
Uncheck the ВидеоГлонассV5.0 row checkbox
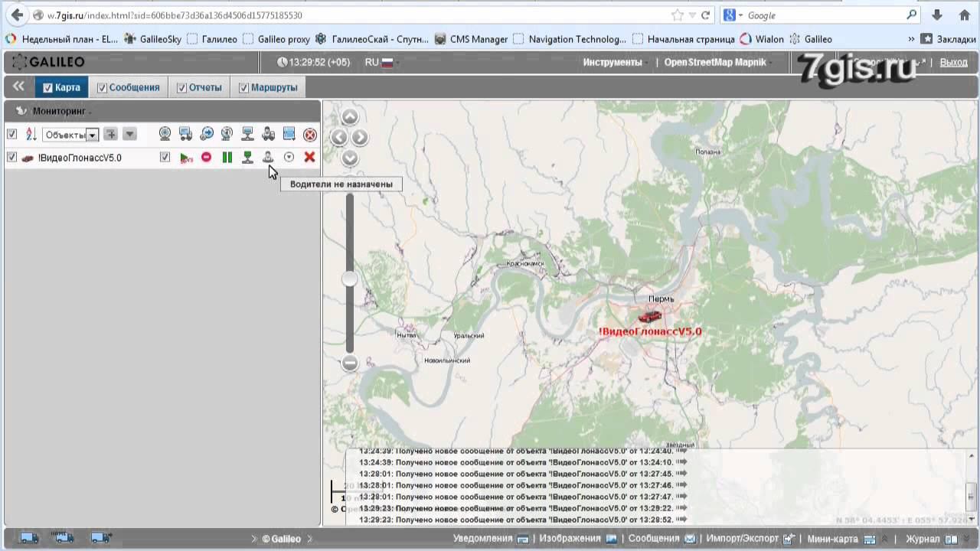tap(11, 157)
